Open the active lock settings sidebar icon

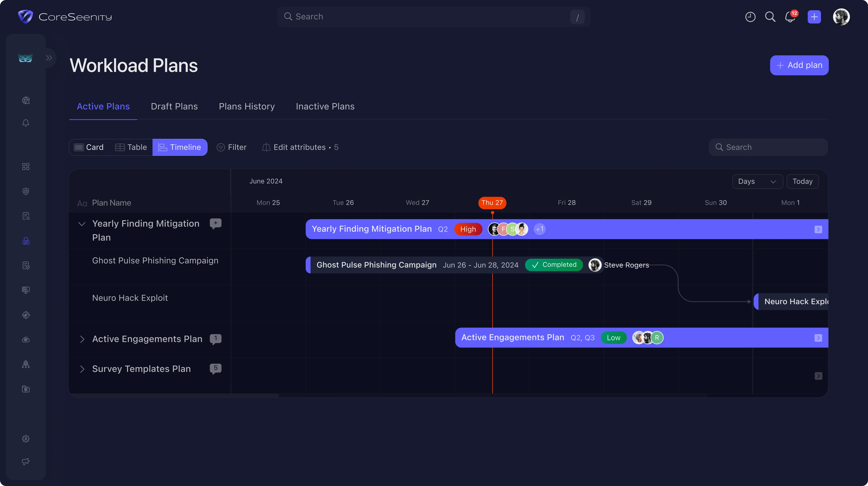point(26,241)
